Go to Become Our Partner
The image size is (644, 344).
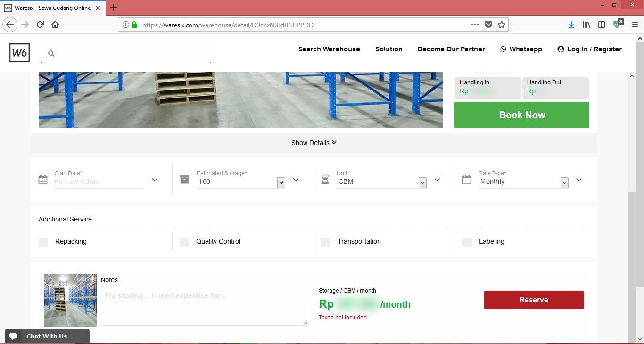point(451,49)
